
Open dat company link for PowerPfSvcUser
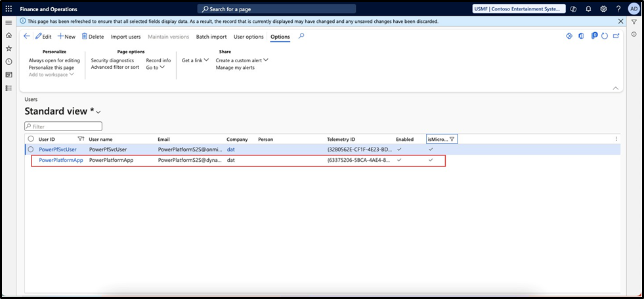pyautogui.click(x=231, y=149)
